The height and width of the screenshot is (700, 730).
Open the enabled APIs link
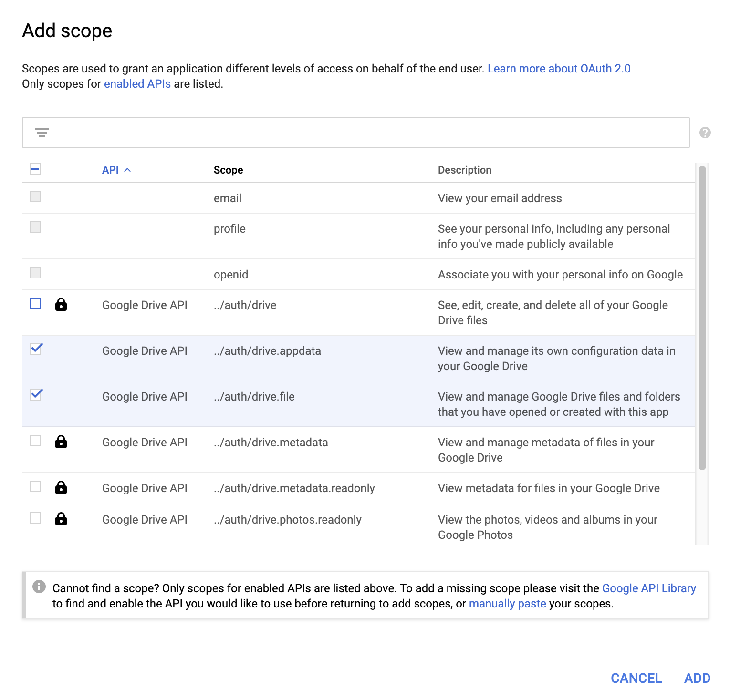click(137, 84)
